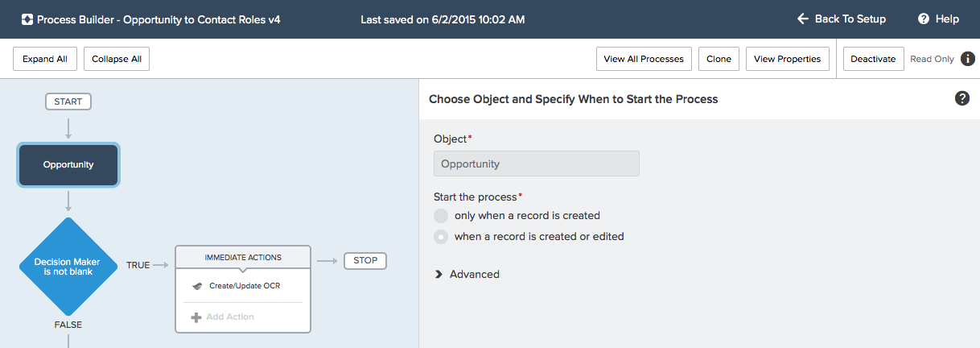Select only when a record is created
The height and width of the screenshot is (348, 980).
(440, 216)
